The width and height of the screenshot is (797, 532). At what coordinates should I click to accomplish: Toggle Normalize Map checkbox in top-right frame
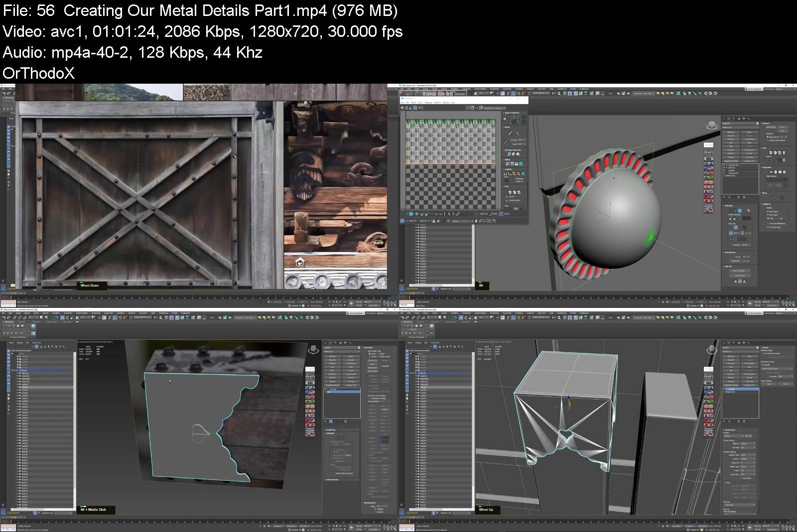point(768,227)
